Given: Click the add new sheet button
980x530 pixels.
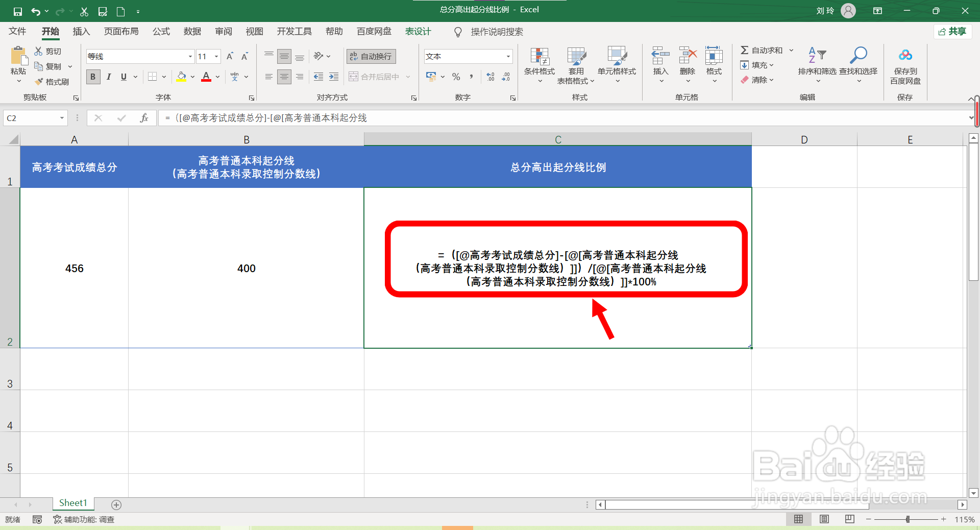Looking at the screenshot, I should click(x=116, y=504).
